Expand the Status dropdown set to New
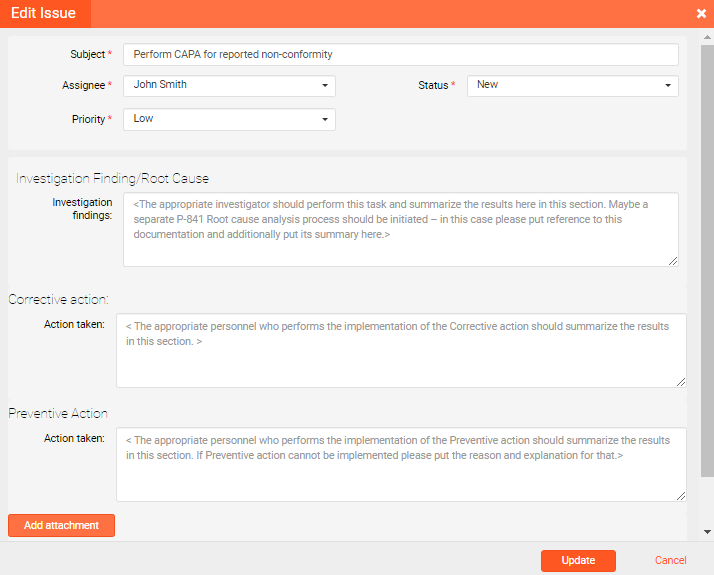This screenshot has height=575, width=714. click(x=572, y=85)
